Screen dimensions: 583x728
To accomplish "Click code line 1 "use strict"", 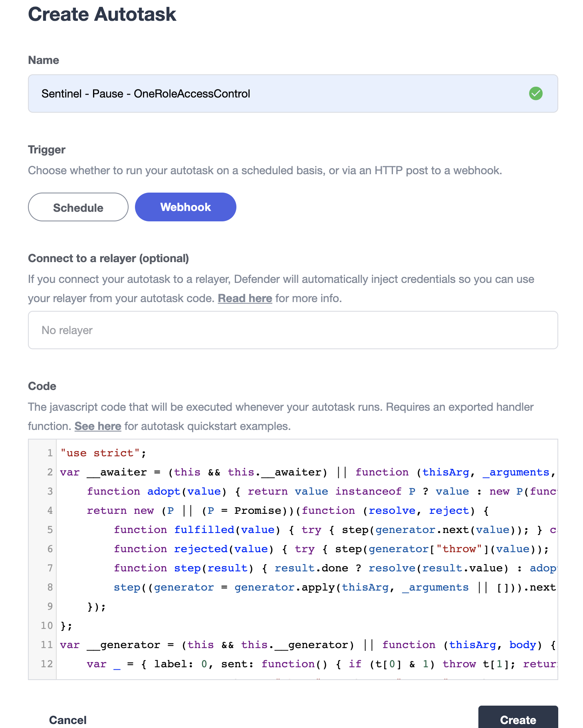I will [x=103, y=453].
